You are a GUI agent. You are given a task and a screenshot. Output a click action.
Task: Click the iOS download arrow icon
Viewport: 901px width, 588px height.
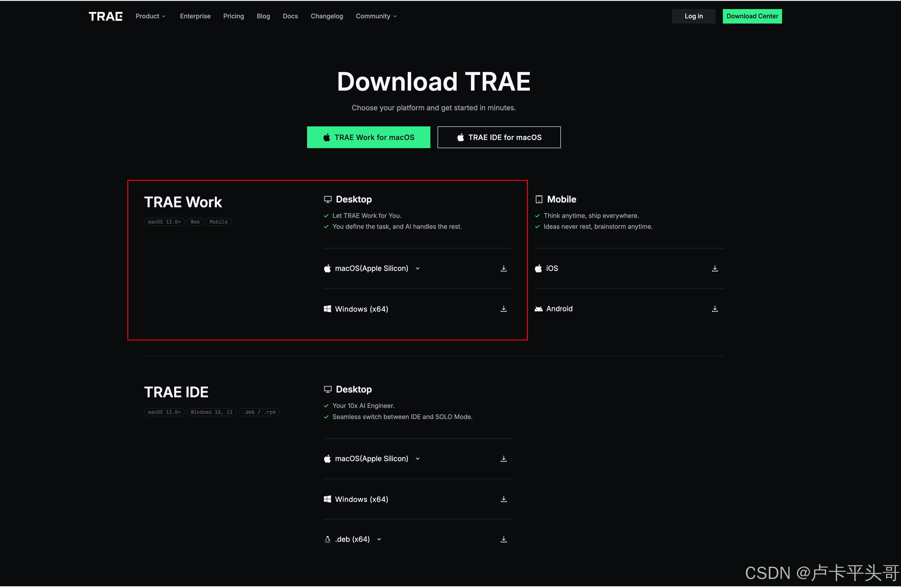(715, 268)
